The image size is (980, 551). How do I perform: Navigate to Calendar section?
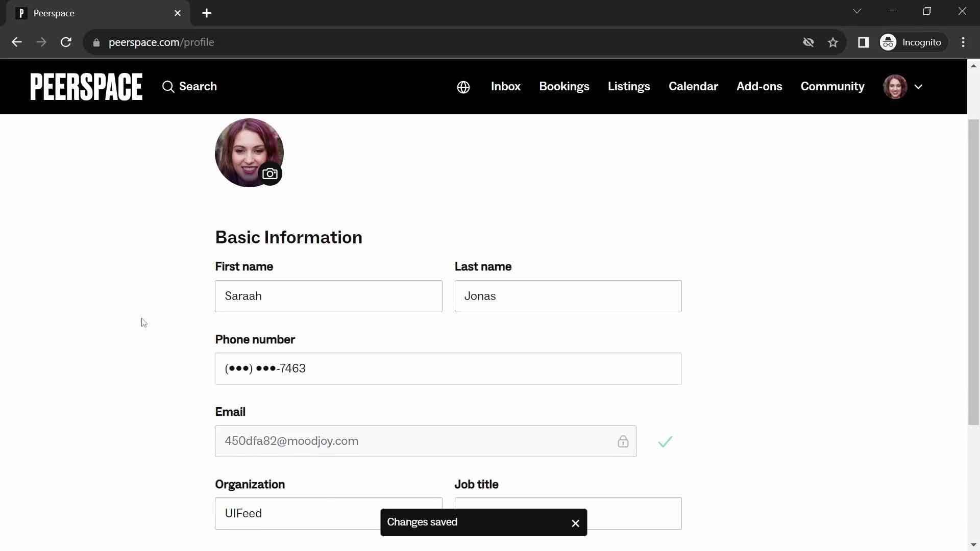point(693,86)
